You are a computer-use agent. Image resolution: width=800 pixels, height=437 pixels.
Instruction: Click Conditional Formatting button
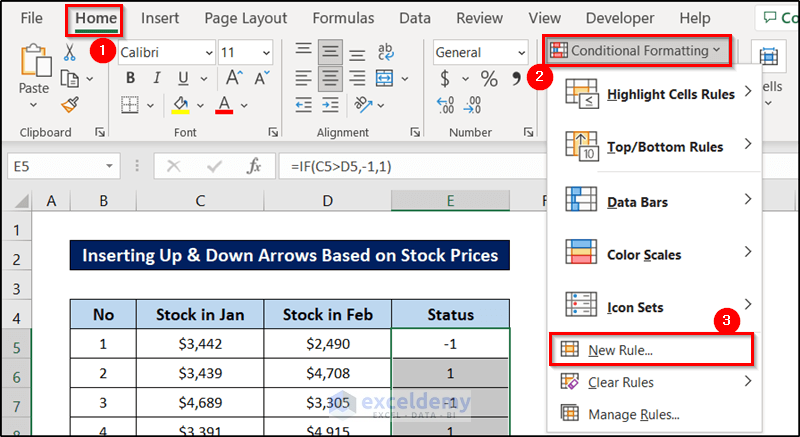pyautogui.click(x=637, y=50)
